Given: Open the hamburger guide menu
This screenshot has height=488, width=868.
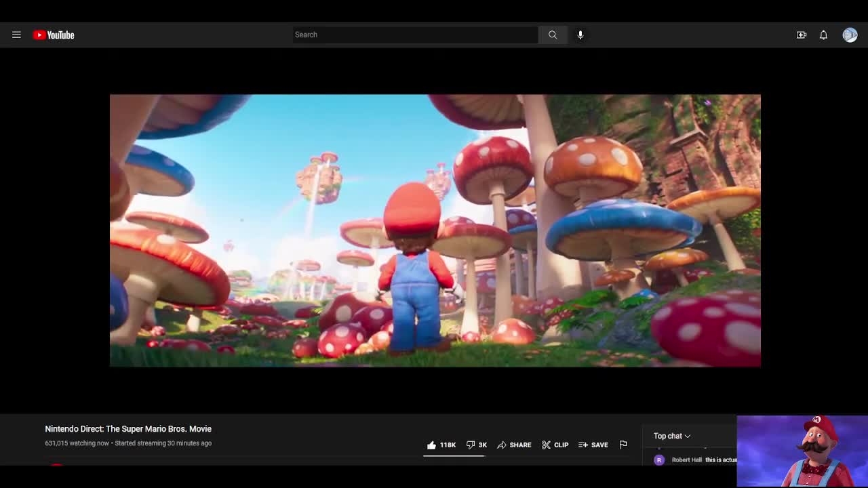Looking at the screenshot, I should (x=16, y=35).
